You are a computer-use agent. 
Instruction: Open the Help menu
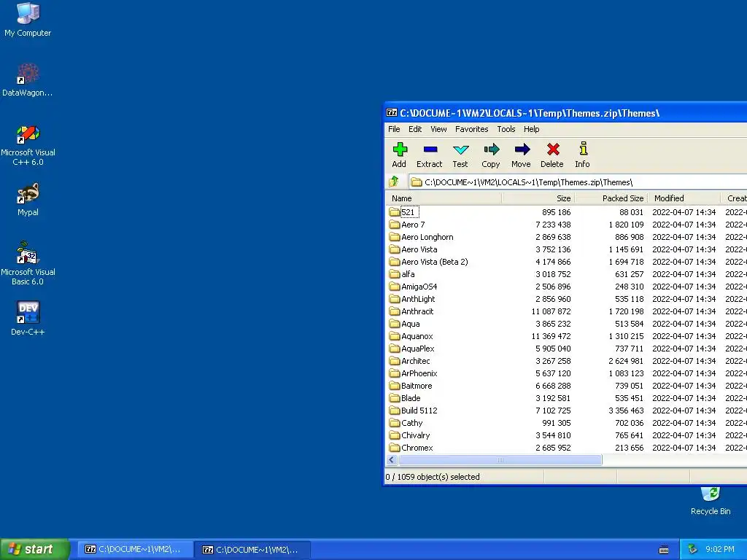532,129
